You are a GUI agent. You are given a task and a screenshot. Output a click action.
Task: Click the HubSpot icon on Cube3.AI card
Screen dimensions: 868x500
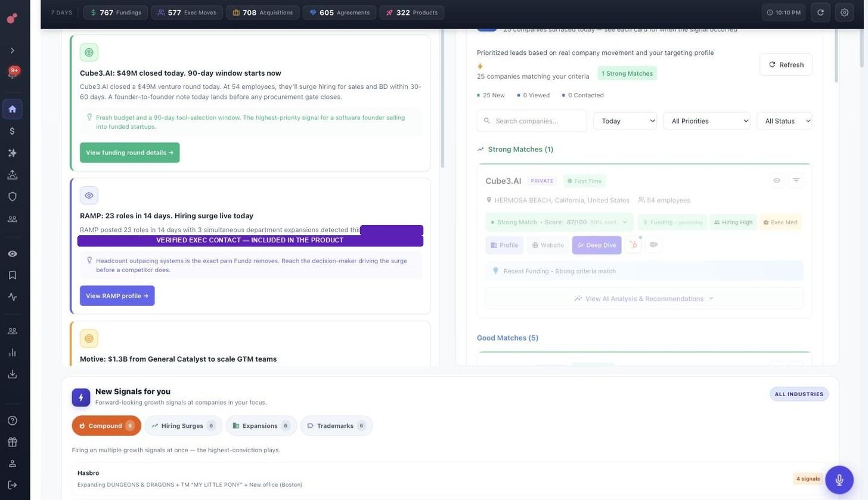(633, 245)
